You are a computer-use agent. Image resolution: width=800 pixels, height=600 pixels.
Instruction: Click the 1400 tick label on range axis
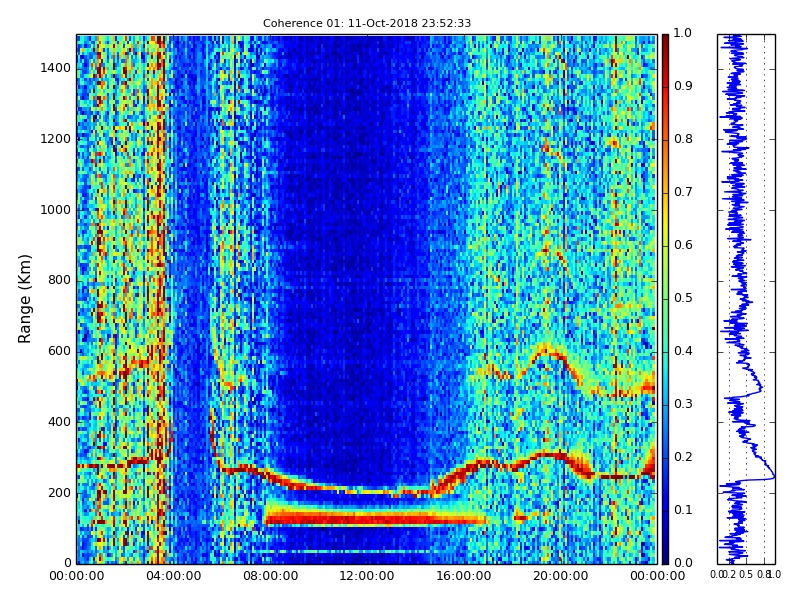point(56,68)
